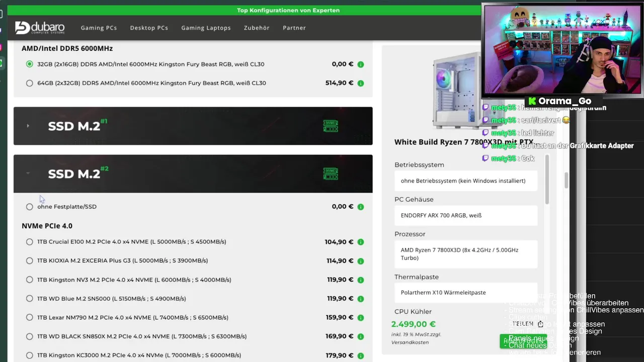Show info for 1TB WD Blue SN5000
The image size is (644, 362).
(361, 299)
